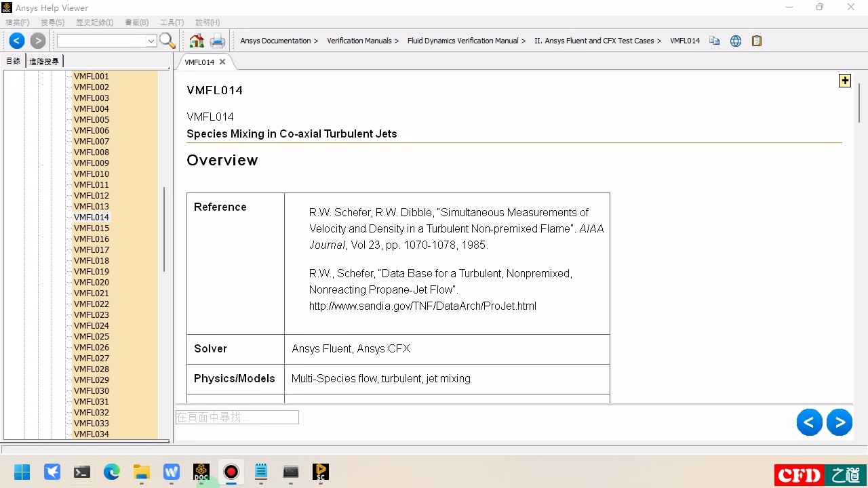The height and width of the screenshot is (488, 868).
Task: Go to previous page using bottom-right arrow
Action: [809, 422]
